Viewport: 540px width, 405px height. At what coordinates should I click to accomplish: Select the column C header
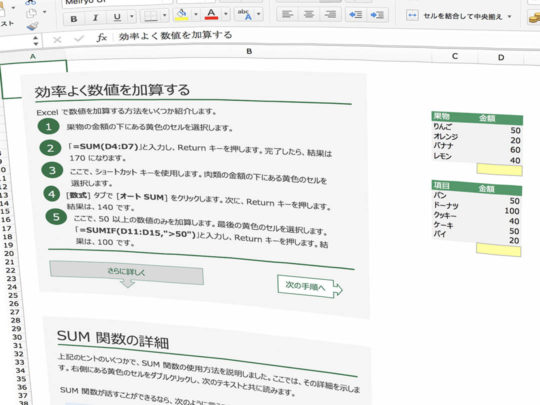(x=455, y=56)
